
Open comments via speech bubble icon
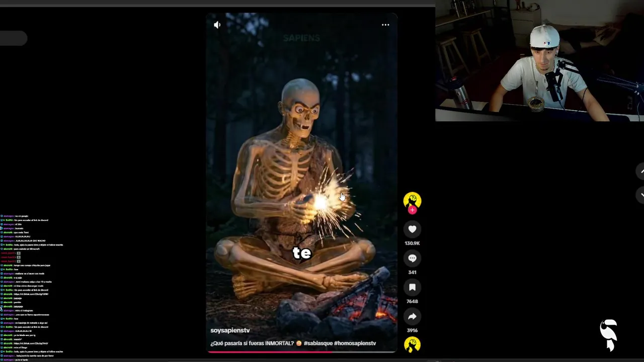[x=412, y=258]
